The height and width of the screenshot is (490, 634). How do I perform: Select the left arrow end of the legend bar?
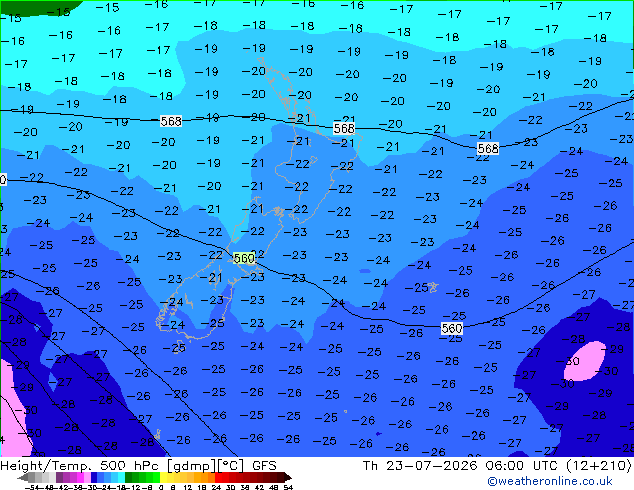pyautogui.click(x=22, y=478)
